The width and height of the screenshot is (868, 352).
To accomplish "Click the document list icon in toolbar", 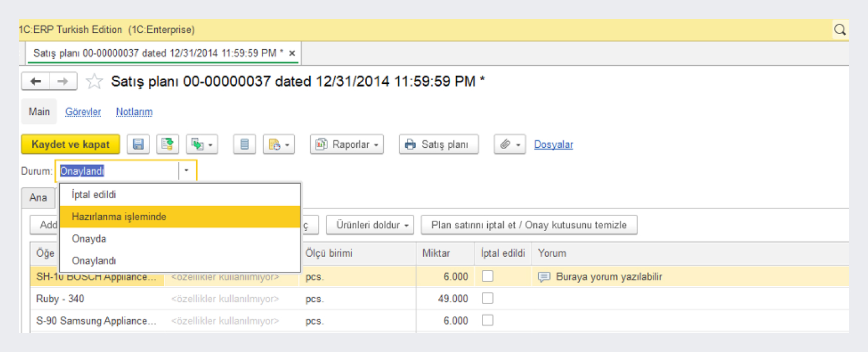I will (244, 144).
